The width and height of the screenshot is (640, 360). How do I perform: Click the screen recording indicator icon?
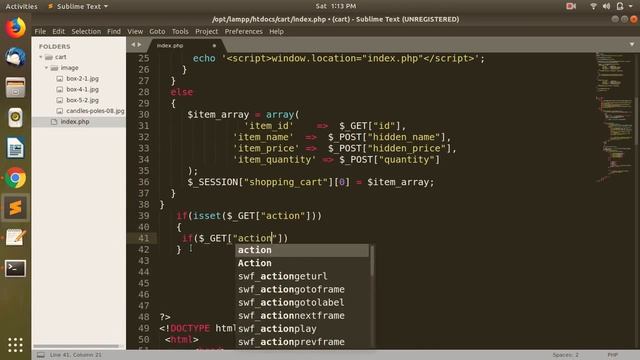pos(571,6)
